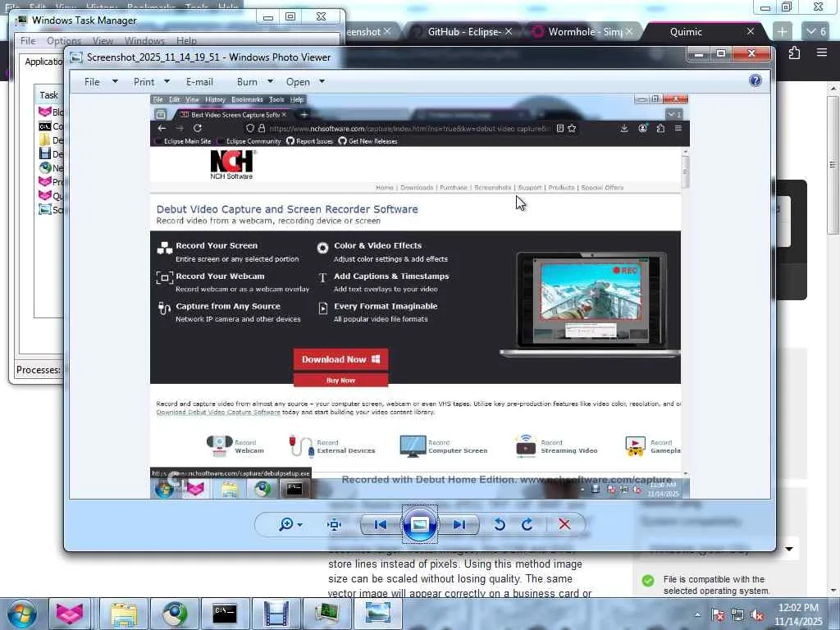Expand the Print dropdown arrow
Viewport: 840px width, 630px height.
[x=167, y=81]
